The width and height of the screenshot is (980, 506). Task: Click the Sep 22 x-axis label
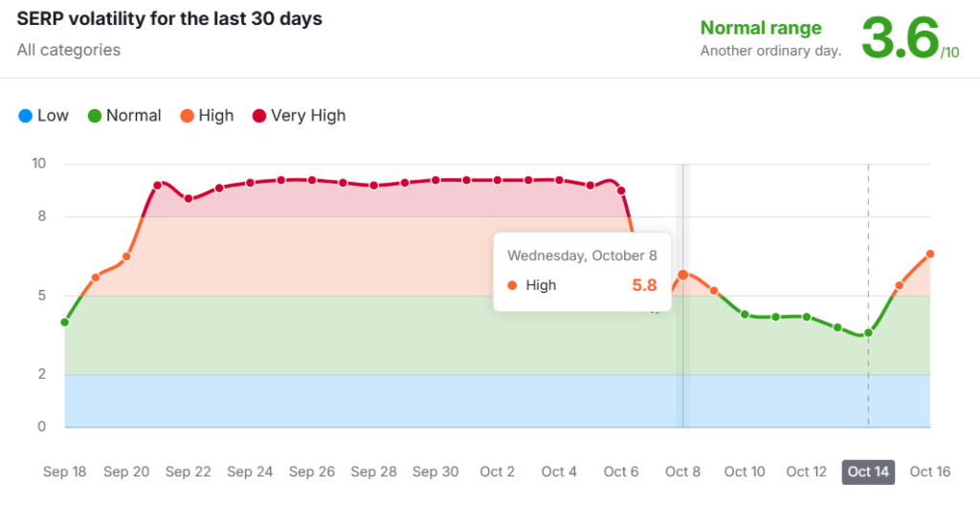[x=189, y=472]
